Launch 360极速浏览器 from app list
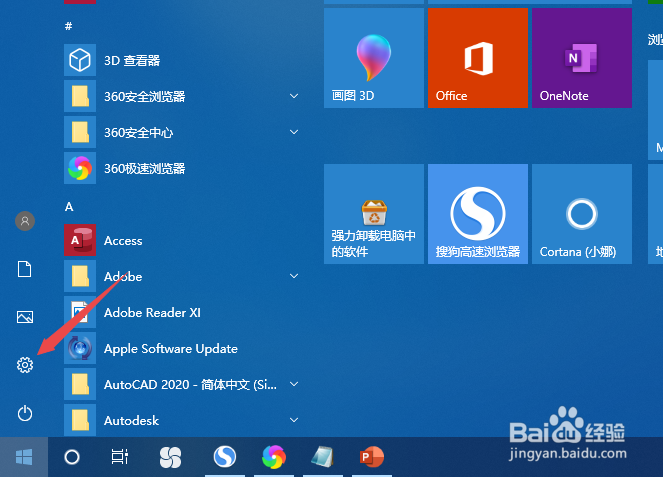This screenshot has height=477, width=663. 80,168
